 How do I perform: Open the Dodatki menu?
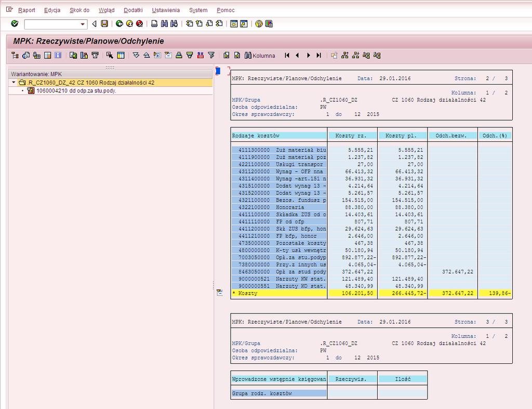pos(133,10)
